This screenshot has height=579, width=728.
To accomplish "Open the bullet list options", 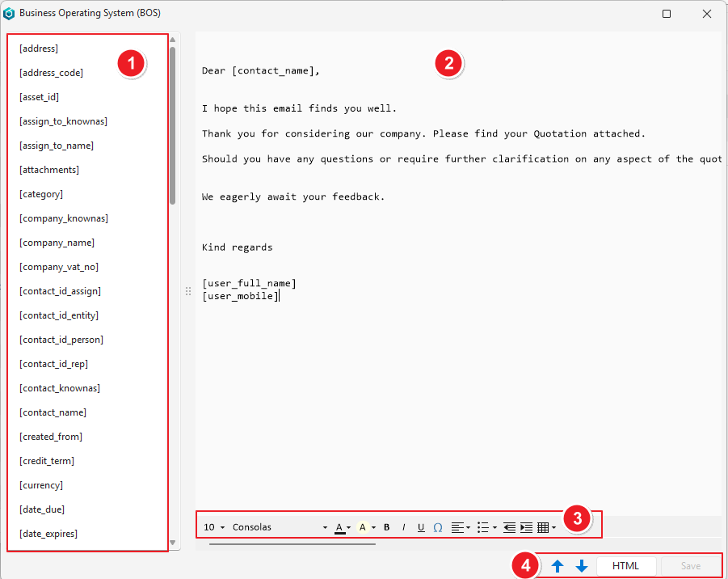I will coord(486,527).
